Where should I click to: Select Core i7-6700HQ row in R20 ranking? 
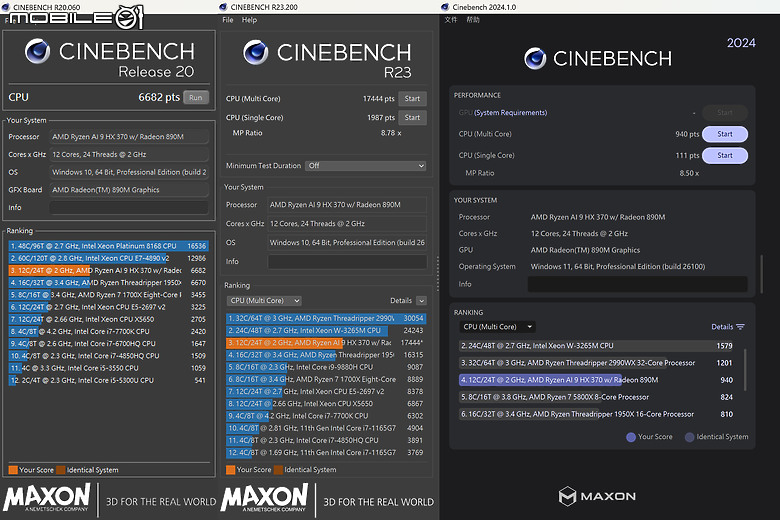point(108,343)
